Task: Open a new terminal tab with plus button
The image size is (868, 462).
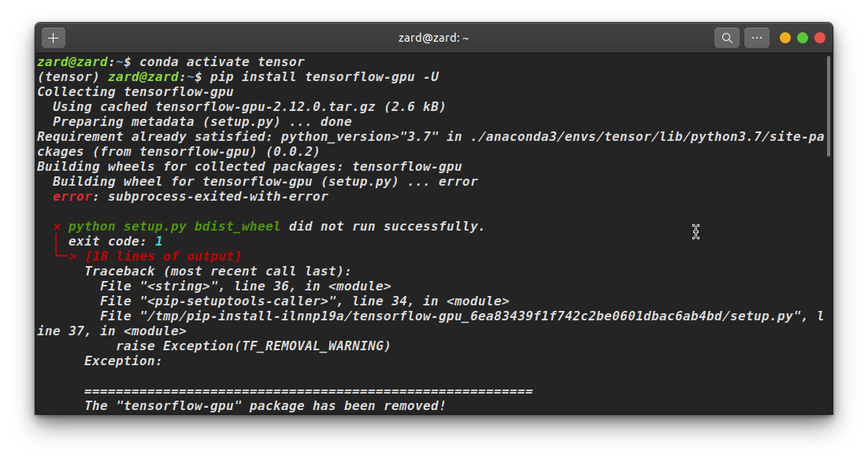Action: (x=53, y=38)
